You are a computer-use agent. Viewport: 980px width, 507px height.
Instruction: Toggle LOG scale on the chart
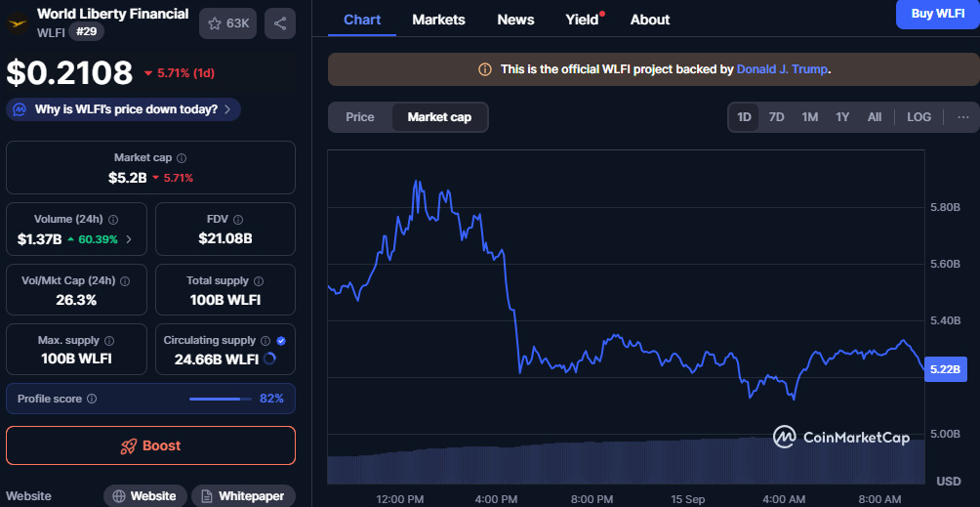pyautogui.click(x=919, y=117)
